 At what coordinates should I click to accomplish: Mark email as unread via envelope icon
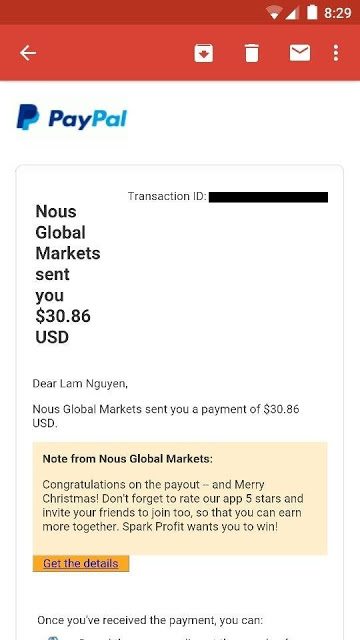coord(300,53)
